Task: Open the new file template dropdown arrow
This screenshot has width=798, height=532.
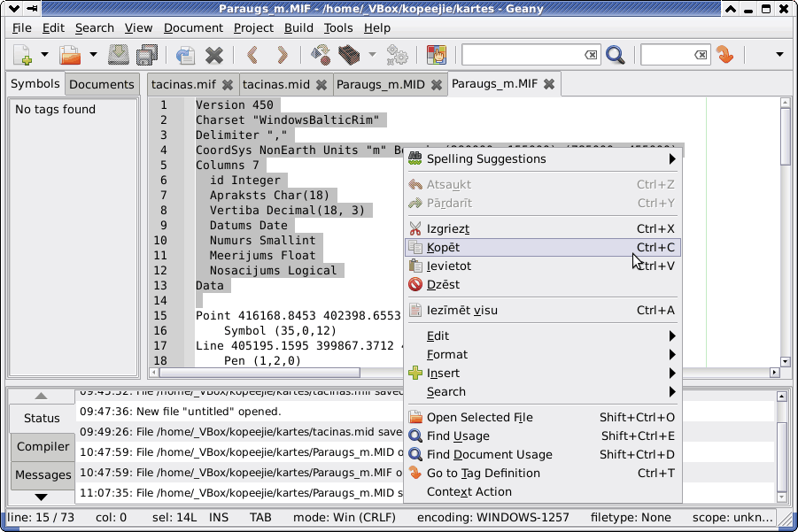Action: [x=44, y=54]
